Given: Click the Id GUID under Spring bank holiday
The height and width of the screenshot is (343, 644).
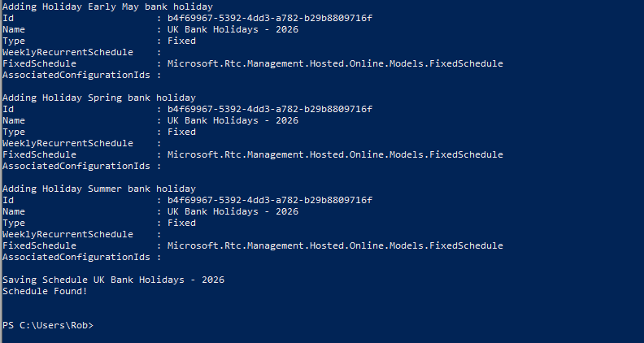Looking at the screenshot, I should coord(270,109).
